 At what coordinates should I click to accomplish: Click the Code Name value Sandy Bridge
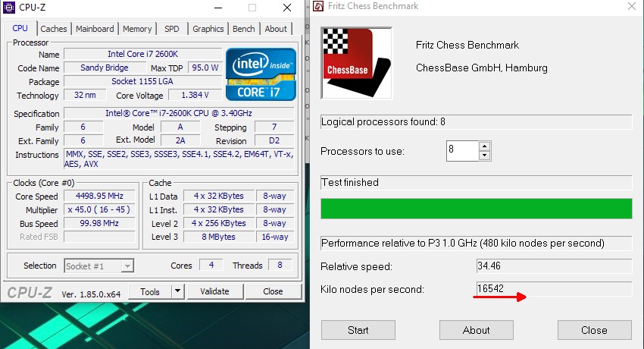105,68
